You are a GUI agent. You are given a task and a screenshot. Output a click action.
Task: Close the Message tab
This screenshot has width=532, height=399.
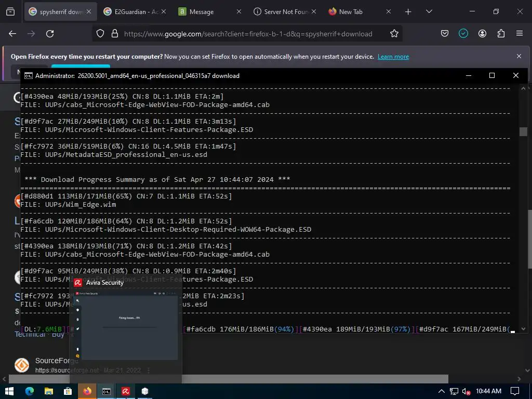click(x=239, y=11)
